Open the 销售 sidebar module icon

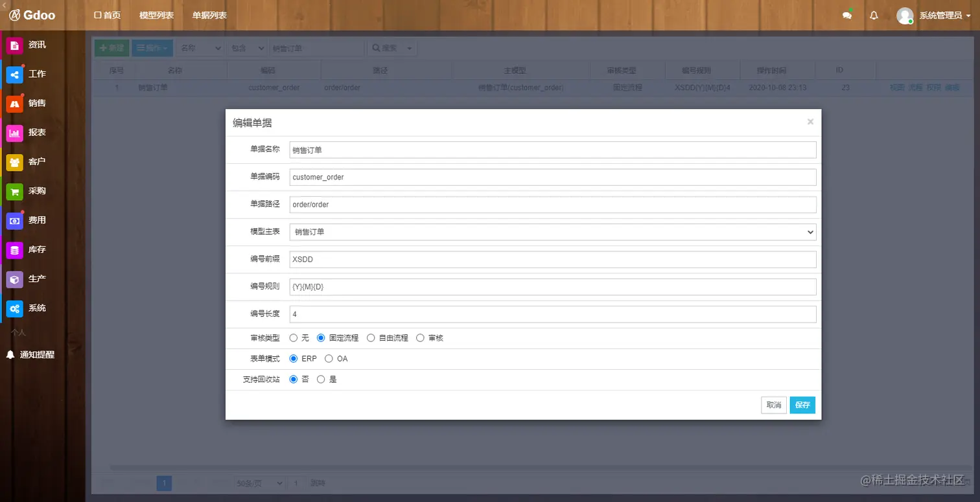tap(14, 104)
